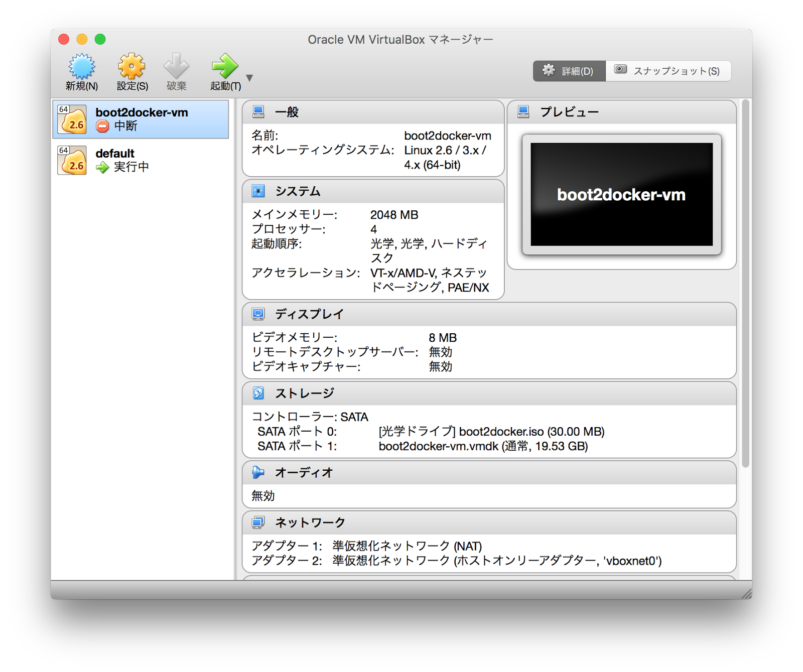Click the Preview (プレビュー) section icon
The height and width of the screenshot is (672, 803).
523,112
